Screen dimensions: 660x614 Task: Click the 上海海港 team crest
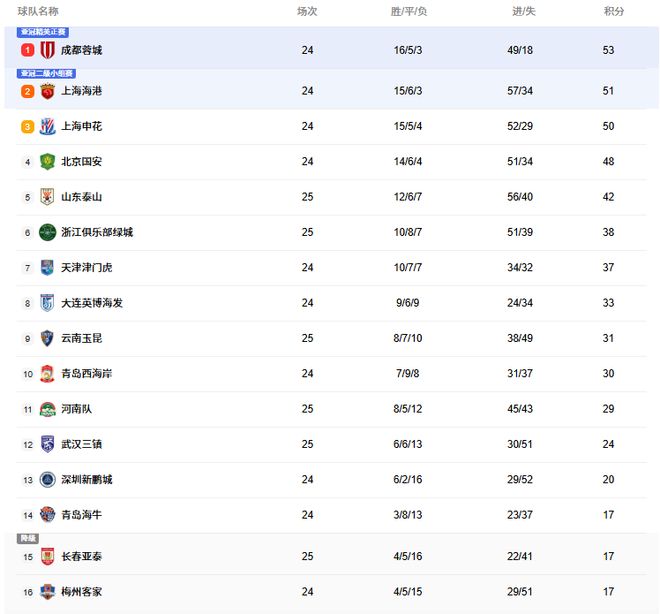(47, 91)
